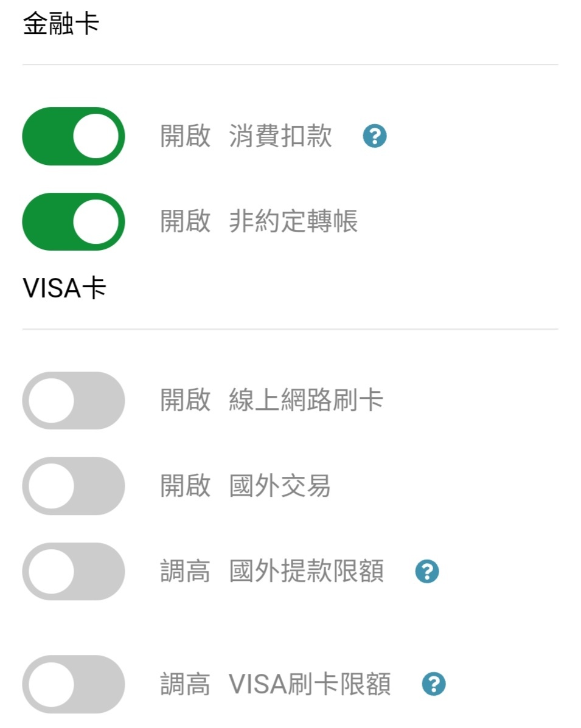The width and height of the screenshot is (581, 728).
Task: Tap 調高 word beside VISA刷卡限額
Action: (x=186, y=684)
